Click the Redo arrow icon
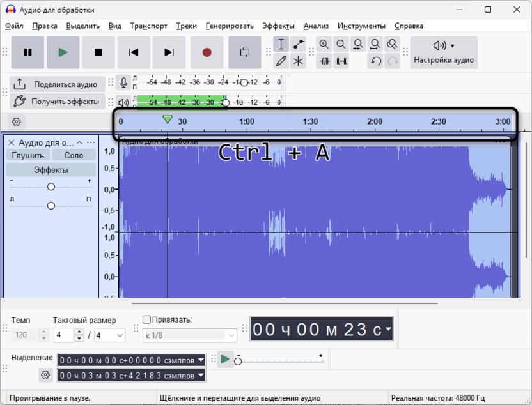Image resolution: width=532 pixels, height=405 pixels. (392, 61)
